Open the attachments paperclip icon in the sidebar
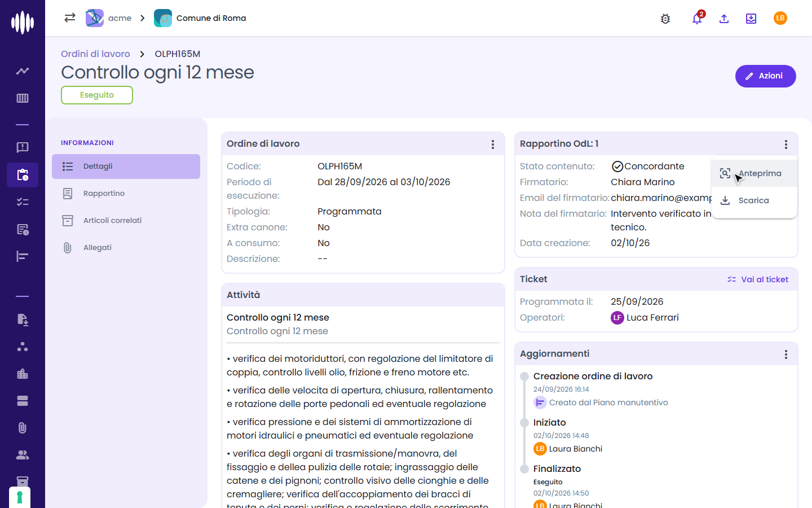This screenshot has height=508, width=812. click(23, 428)
